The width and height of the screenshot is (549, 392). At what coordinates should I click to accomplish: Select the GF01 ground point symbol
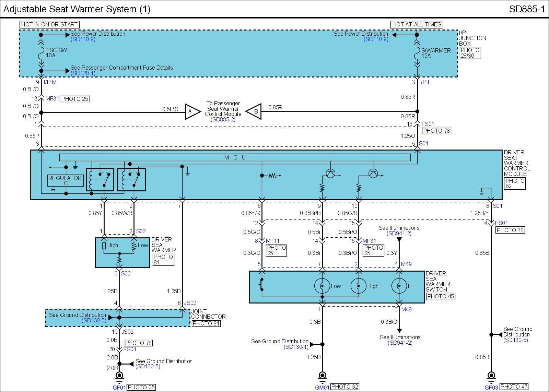click(119, 376)
